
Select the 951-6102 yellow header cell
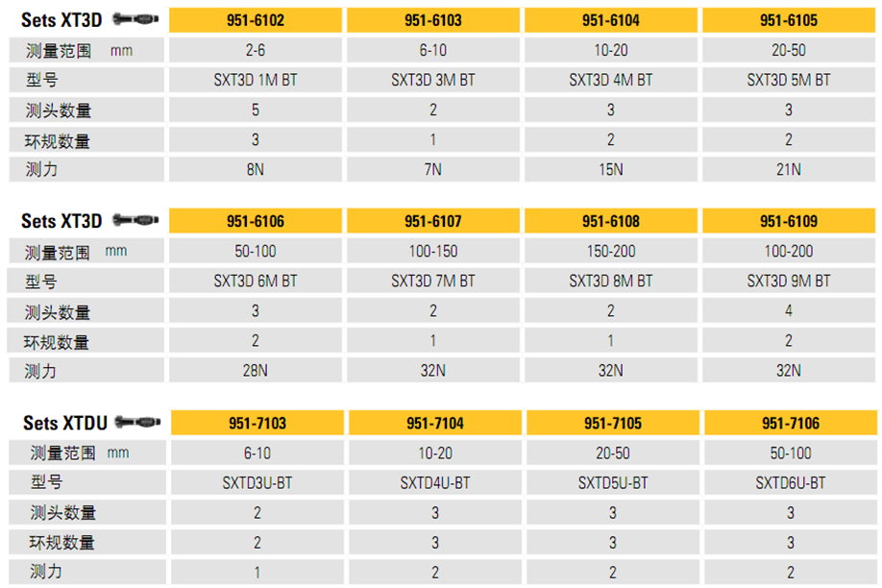point(256,20)
